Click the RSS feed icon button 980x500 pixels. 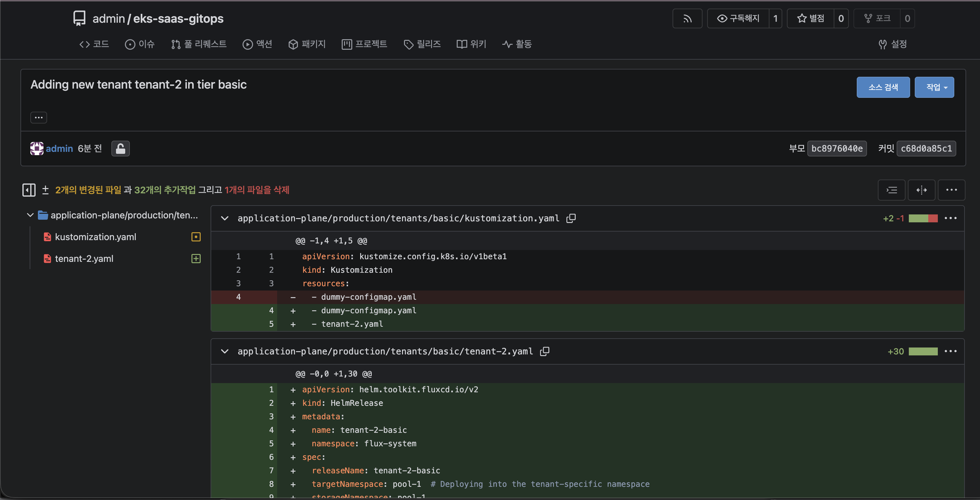687,18
